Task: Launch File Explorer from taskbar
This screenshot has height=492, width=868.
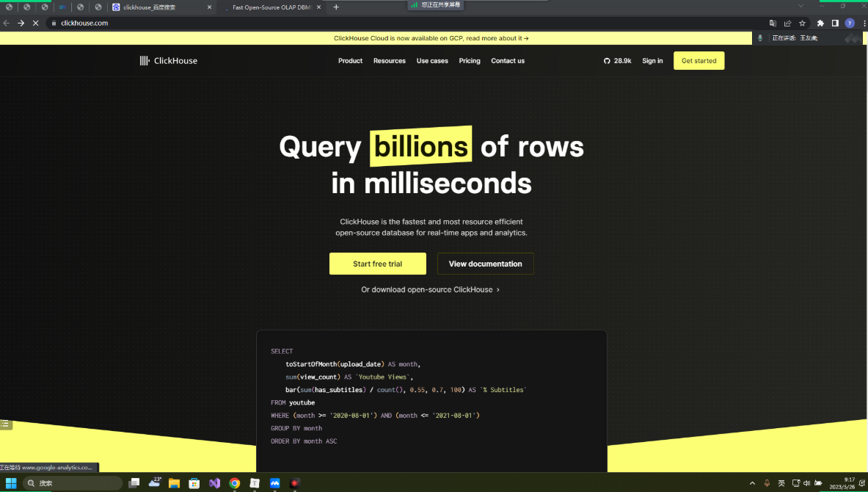Action: click(x=175, y=483)
